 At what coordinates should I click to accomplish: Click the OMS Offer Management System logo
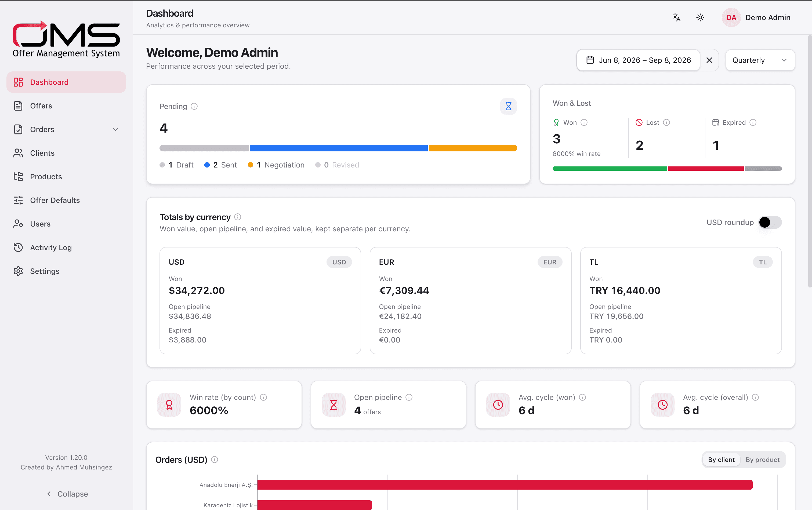point(66,39)
